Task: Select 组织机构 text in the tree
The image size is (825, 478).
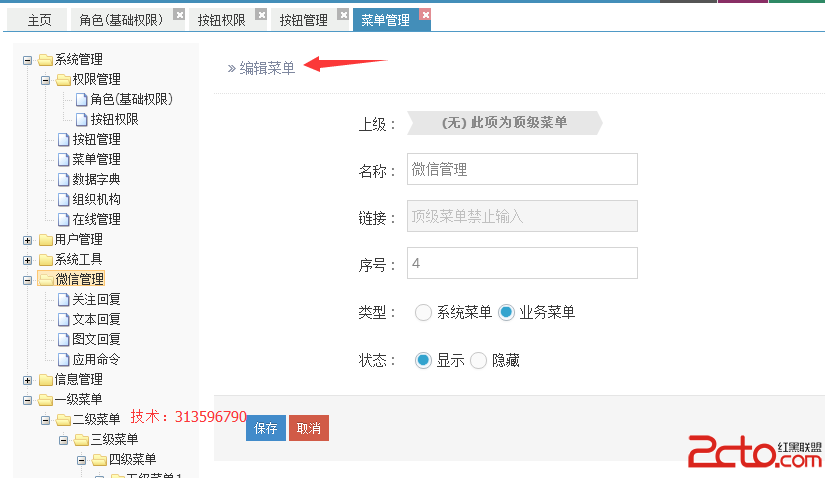Action: click(96, 200)
